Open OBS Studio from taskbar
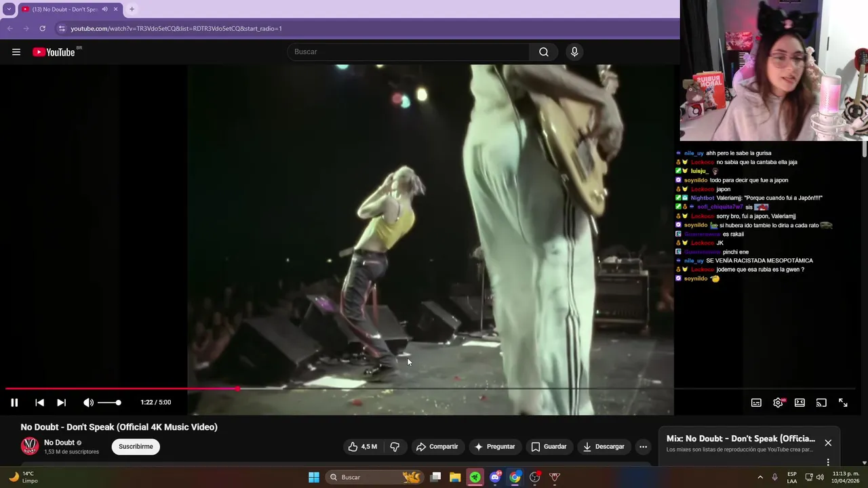The width and height of the screenshot is (868, 488). (x=534, y=477)
